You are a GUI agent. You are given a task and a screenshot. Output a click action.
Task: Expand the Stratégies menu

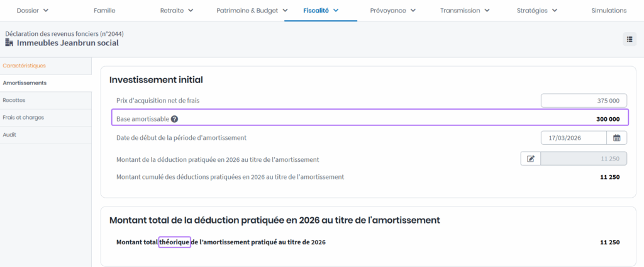click(536, 11)
